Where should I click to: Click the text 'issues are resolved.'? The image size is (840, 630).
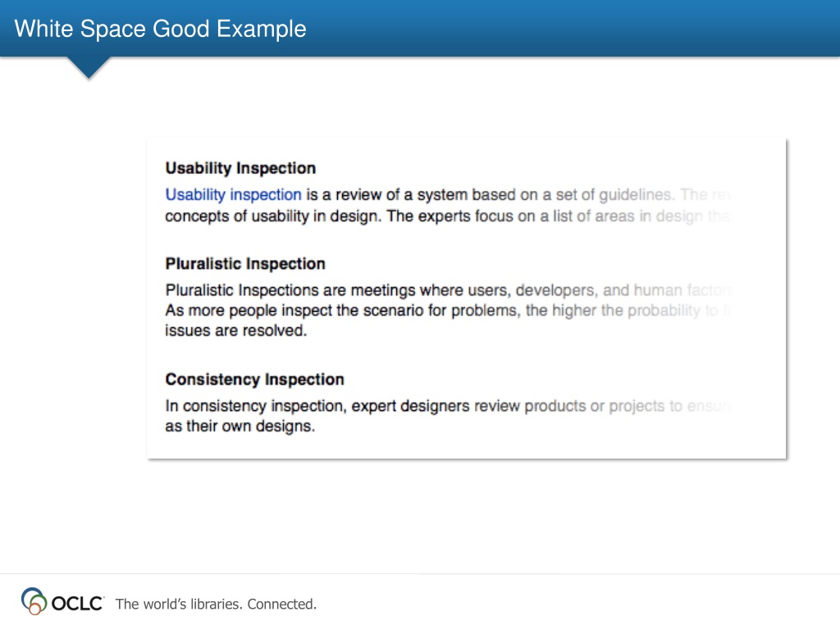235,331
